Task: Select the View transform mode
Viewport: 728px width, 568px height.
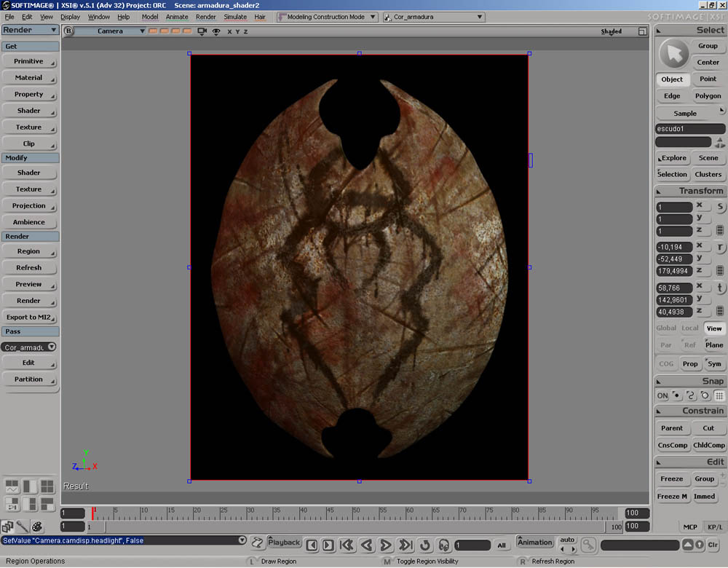Action: tap(714, 328)
